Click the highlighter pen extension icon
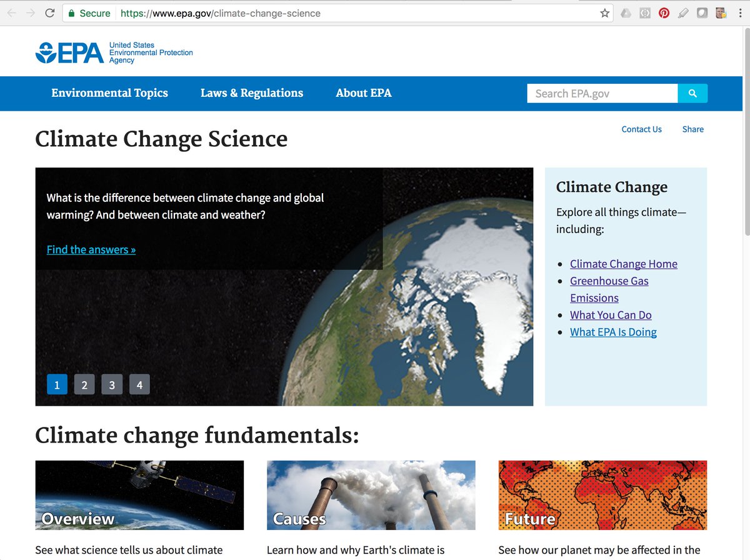Image resolution: width=750 pixels, height=560 pixels. pos(683,13)
